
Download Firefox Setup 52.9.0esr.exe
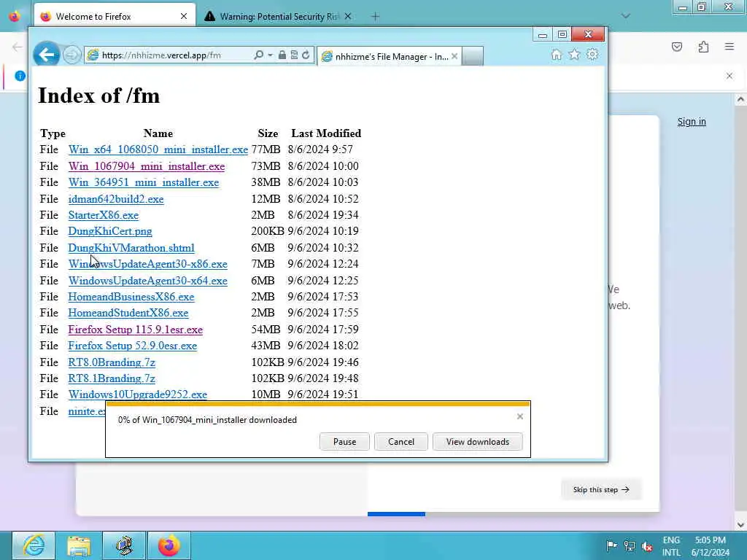point(133,346)
